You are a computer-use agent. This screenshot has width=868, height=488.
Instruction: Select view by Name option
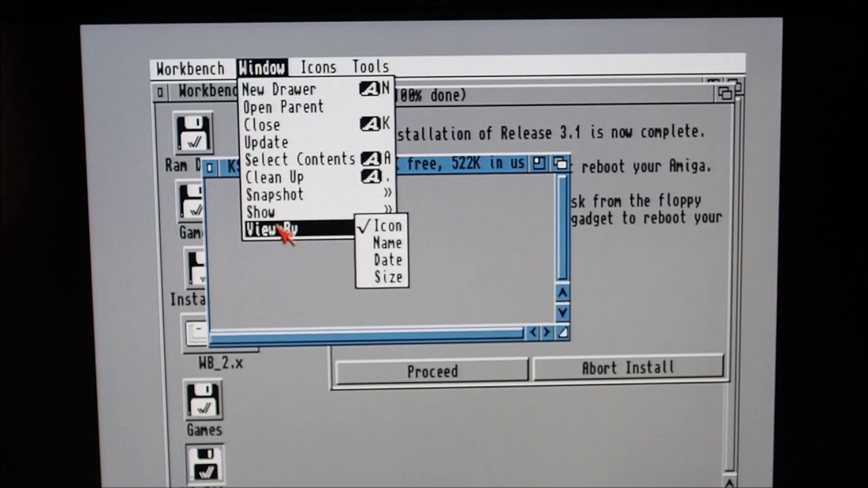382,243
